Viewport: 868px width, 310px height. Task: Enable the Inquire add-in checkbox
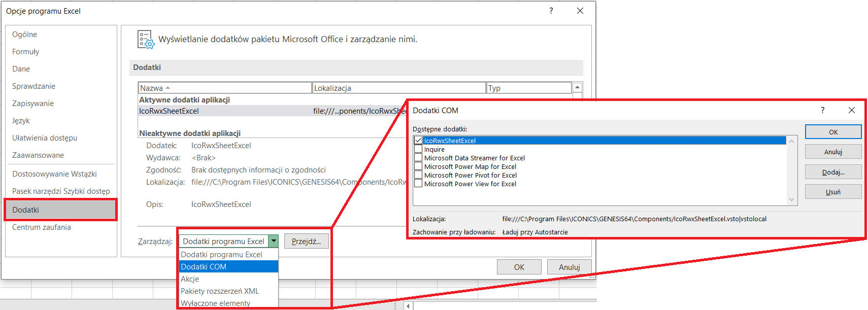tap(418, 149)
